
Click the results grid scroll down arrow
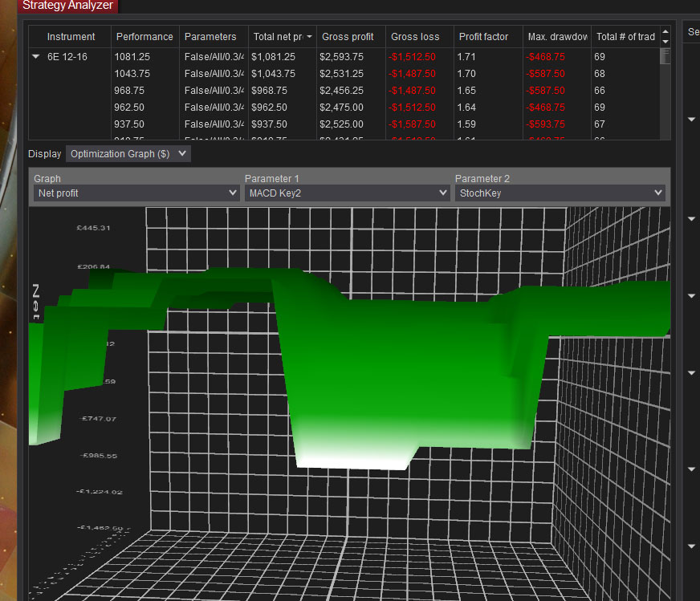point(665,42)
